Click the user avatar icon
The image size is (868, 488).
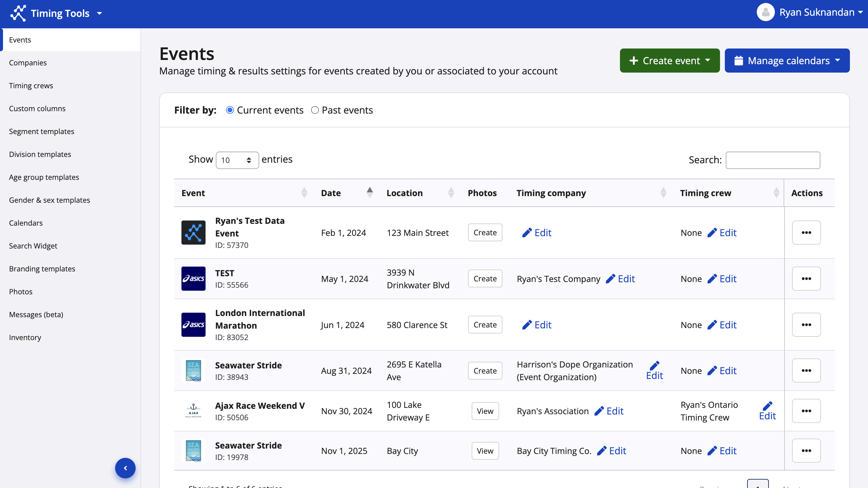[765, 12]
